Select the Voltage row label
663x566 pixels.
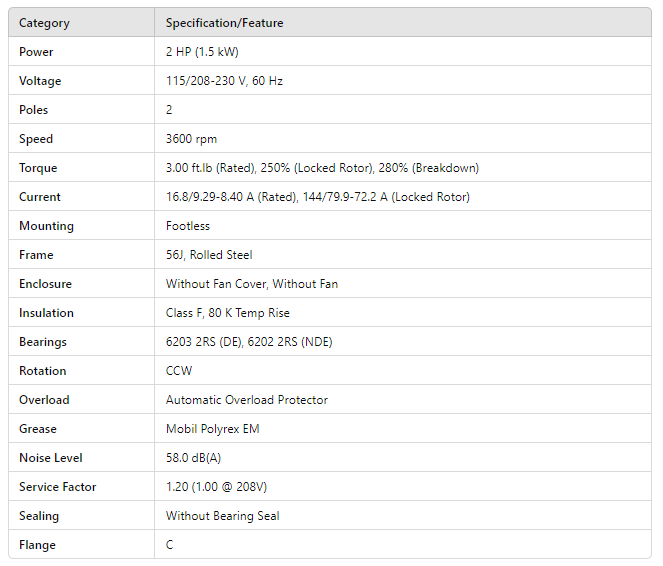pos(40,81)
